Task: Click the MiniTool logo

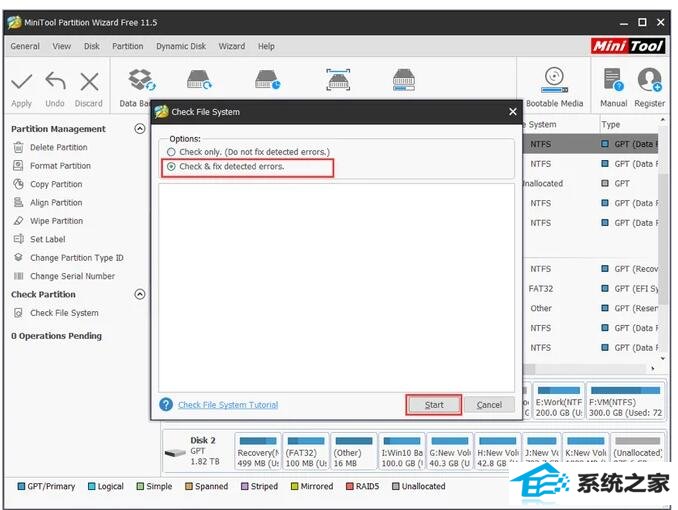Action: [627, 45]
